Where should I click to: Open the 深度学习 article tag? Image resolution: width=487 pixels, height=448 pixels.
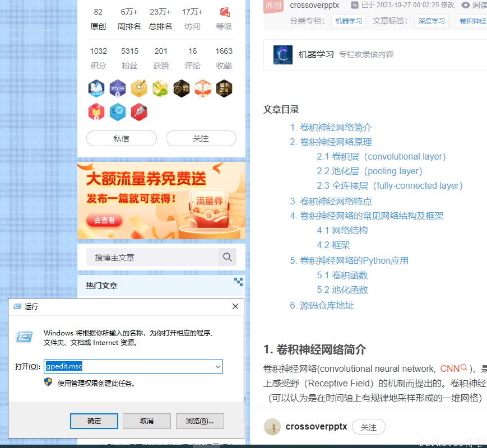tap(432, 21)
